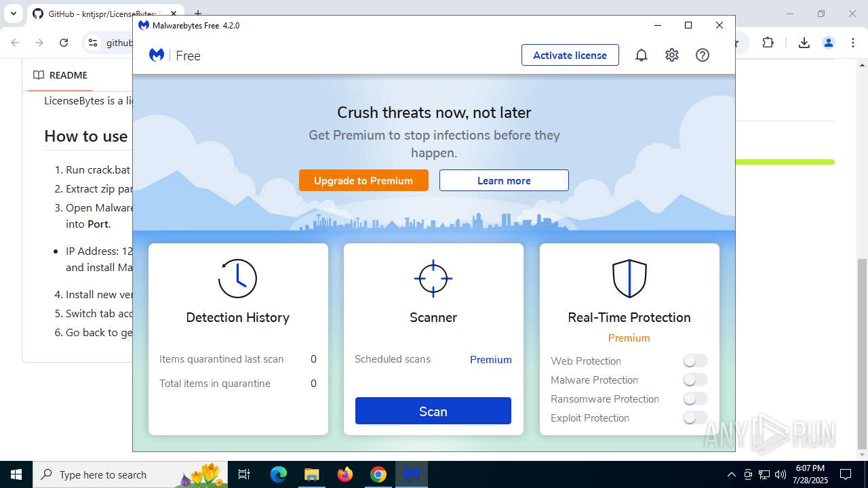The width and height of the screenshot is (868, 488).
Task: Open Chrome tab search dropdown arrow
Action: point(13,14)
